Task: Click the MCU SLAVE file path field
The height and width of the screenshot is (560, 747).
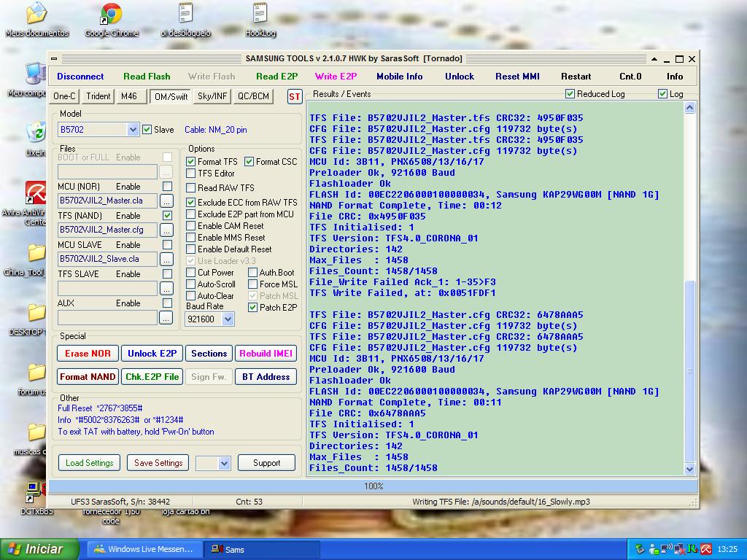Action: 107,260
